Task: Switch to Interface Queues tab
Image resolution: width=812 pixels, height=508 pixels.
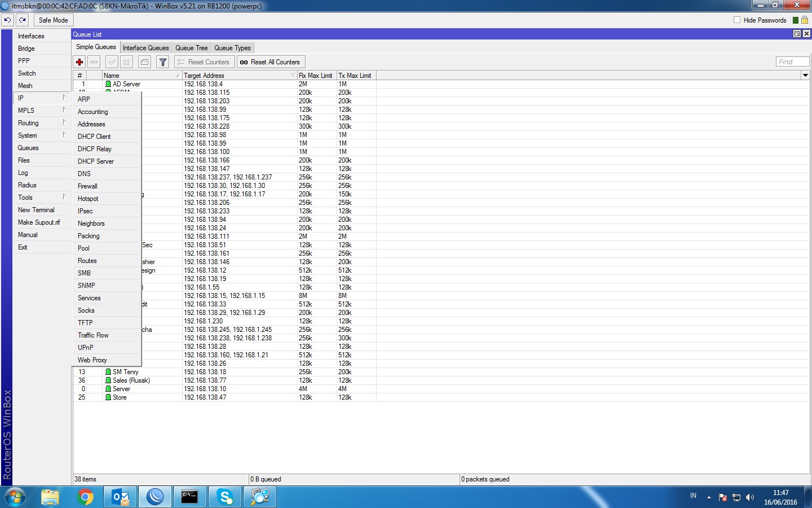Action: coord(145,48)
